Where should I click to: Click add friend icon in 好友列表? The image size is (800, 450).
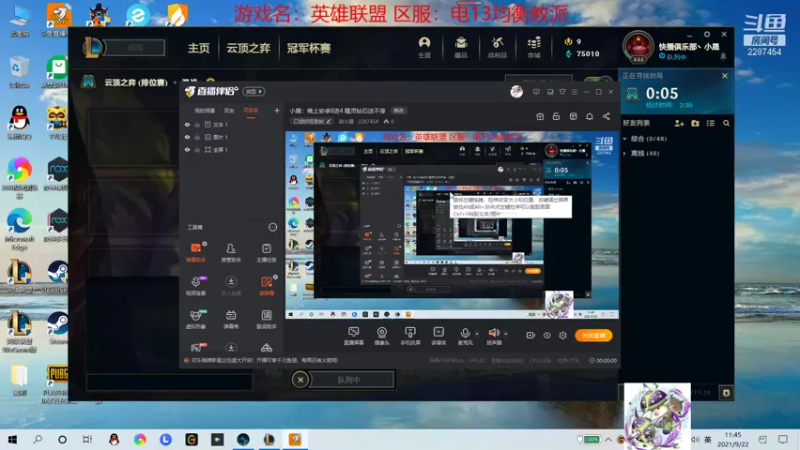click(x=679, y=123)
